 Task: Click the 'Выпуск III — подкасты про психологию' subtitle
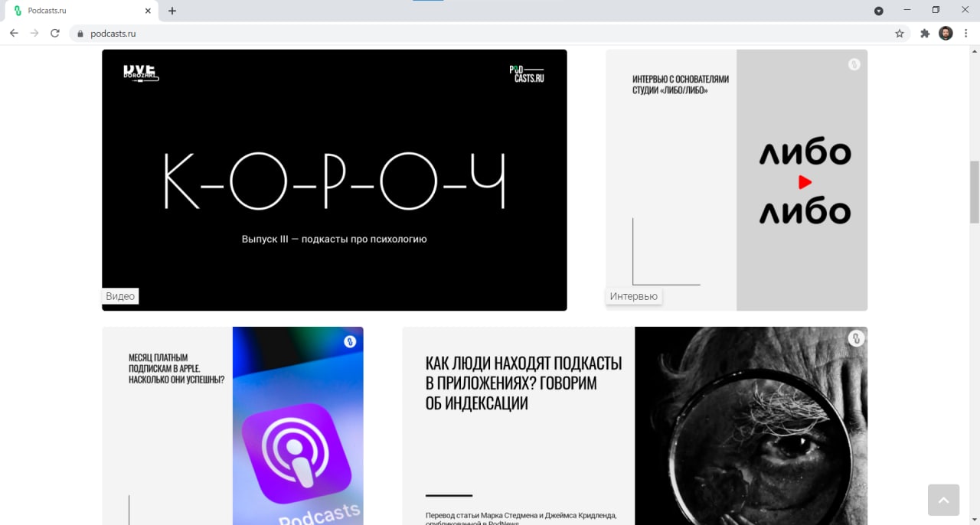335,239
